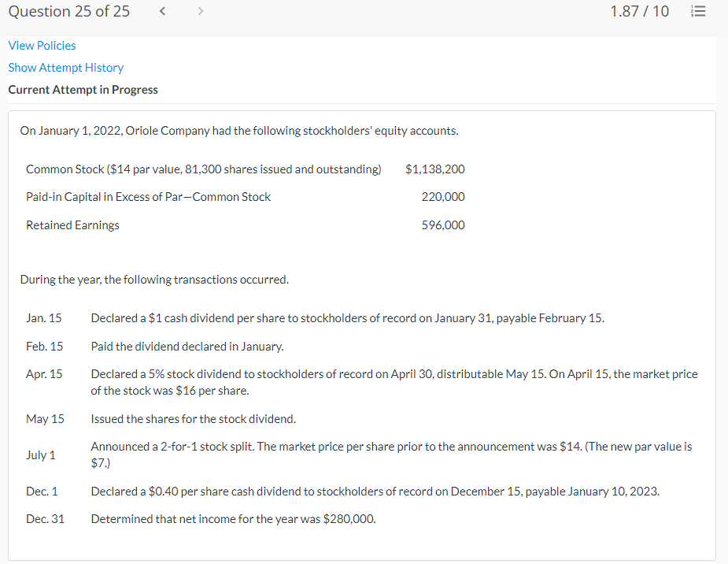Select the Question 25 of 25 header
728x564 pixels.
[x=68, y=11]
